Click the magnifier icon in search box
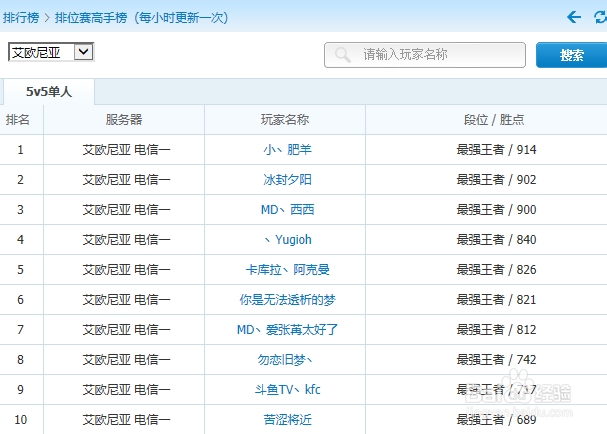Screen dimensions: 607x434 [x=344, y=55]
